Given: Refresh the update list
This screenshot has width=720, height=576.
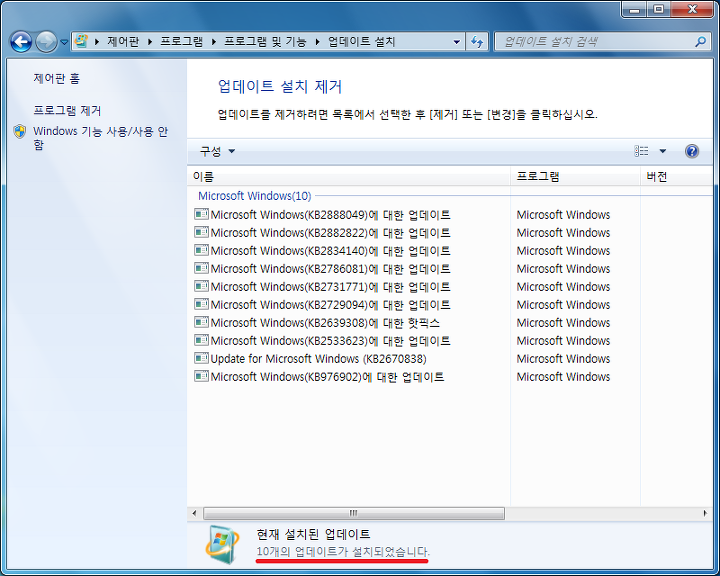Looking at the screenshot, I should pos(477,42).
